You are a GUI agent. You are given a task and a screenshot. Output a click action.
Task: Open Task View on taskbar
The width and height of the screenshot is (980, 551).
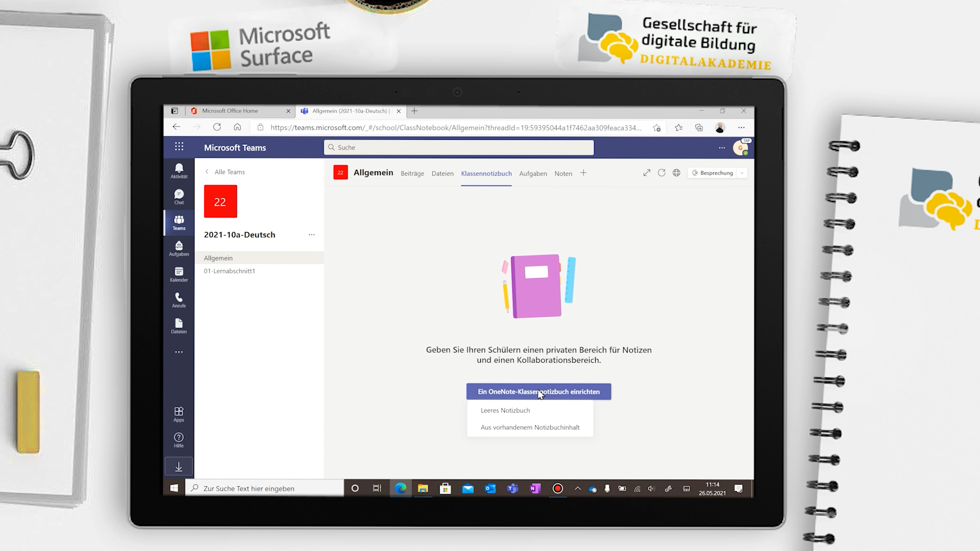377,489
